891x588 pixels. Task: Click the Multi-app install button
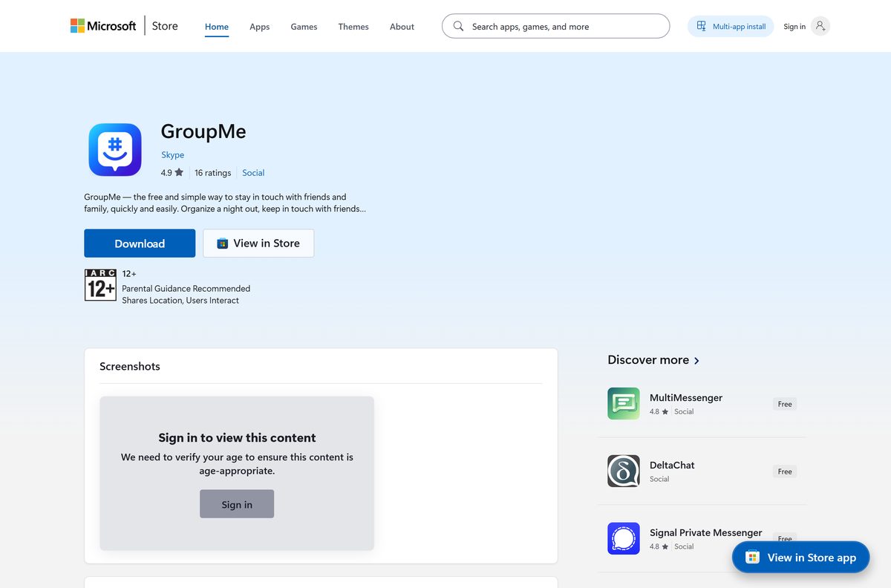point(731,26)
